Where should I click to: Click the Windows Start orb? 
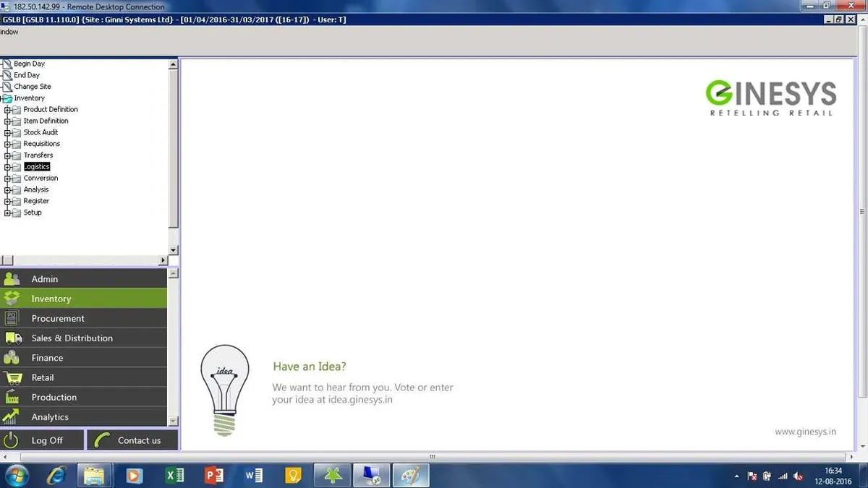tap(16, 476)
